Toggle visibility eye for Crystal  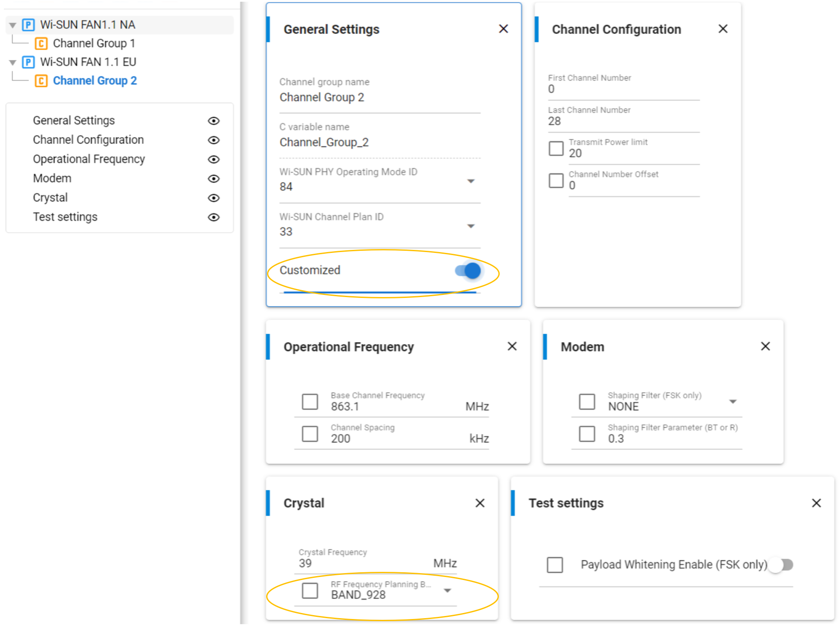tap(214, 198)
